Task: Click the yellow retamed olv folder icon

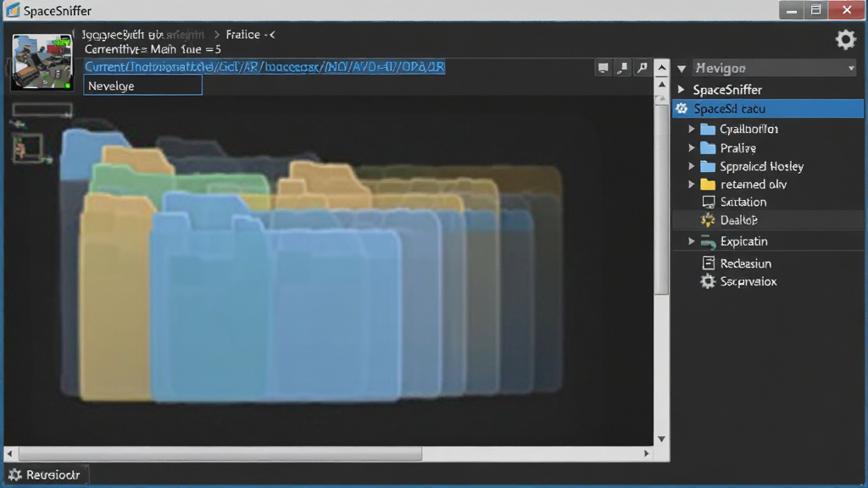Action: [708, 184]
